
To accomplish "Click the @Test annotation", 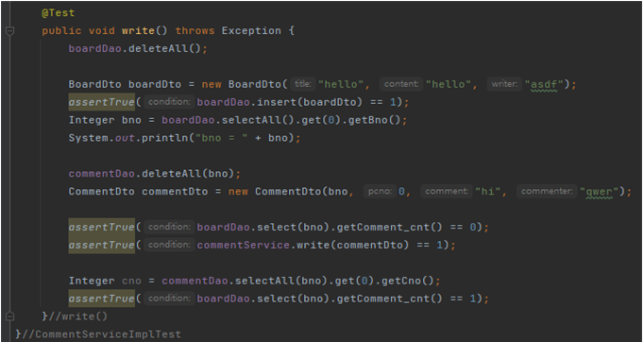I will point(58,12).
